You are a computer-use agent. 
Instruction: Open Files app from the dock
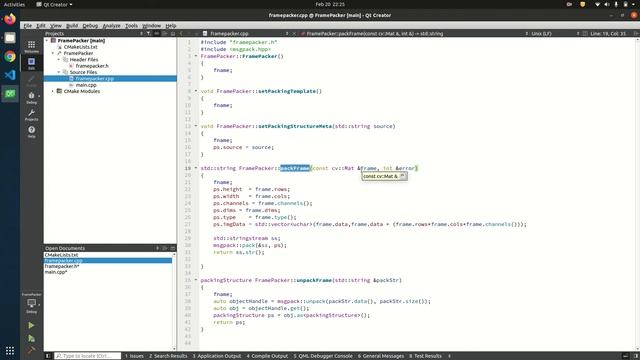(x=10, y=38)
